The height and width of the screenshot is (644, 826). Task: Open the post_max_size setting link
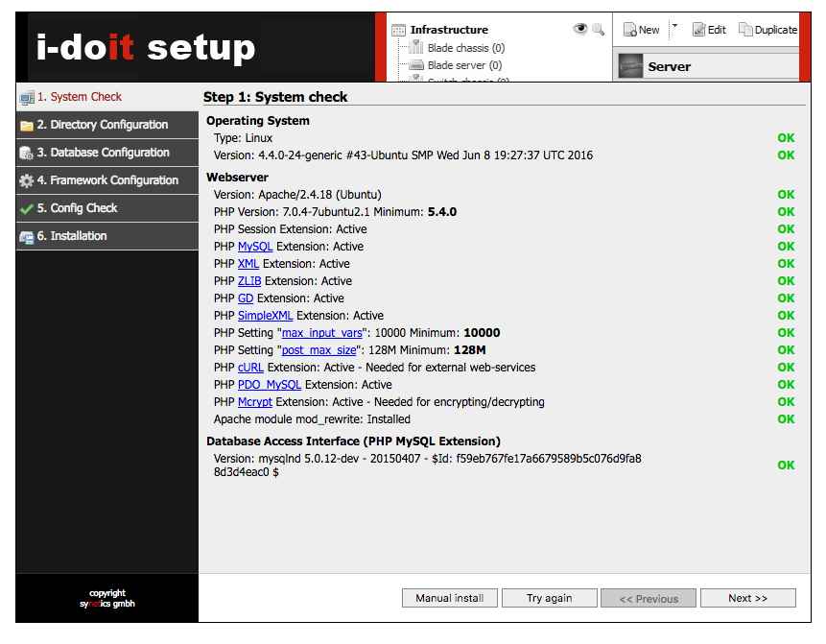(319, 350)
